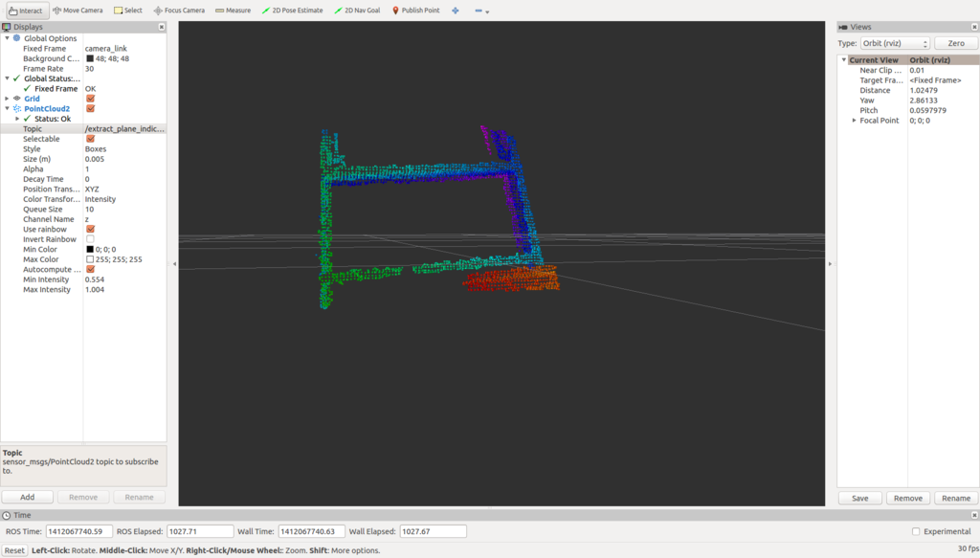Click the Interact tool
The image size is (980, 558).
[26, 11]
